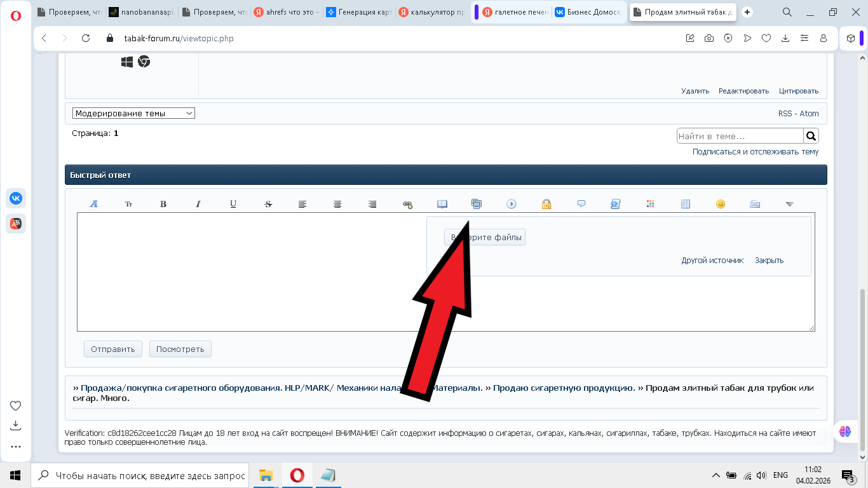The height and width of the screenshot is (488, 868).
Task: Close the file attachment panel via Закрыть
Action: point(769,260)
